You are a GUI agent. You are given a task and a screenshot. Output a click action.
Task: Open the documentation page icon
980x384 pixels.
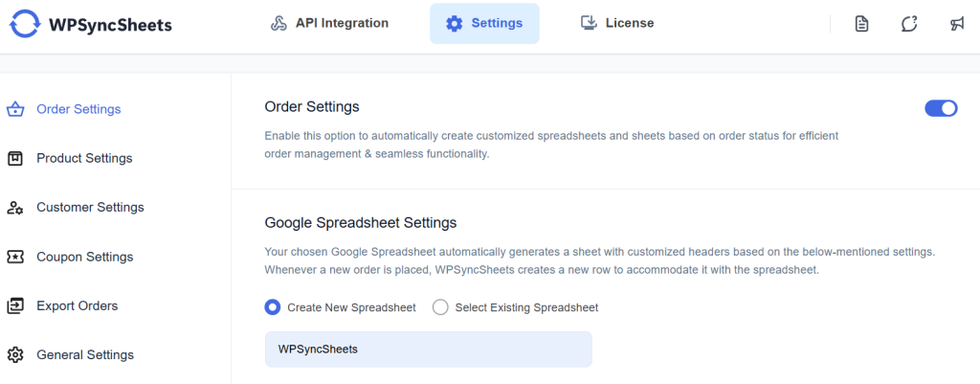[862, 24]
